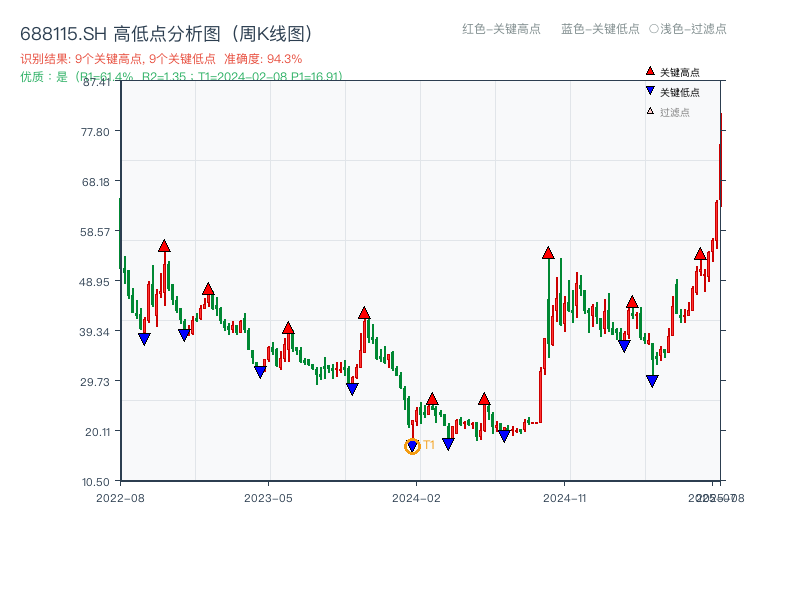Click the green 优质 result line
800x600 pixels.
181,77
